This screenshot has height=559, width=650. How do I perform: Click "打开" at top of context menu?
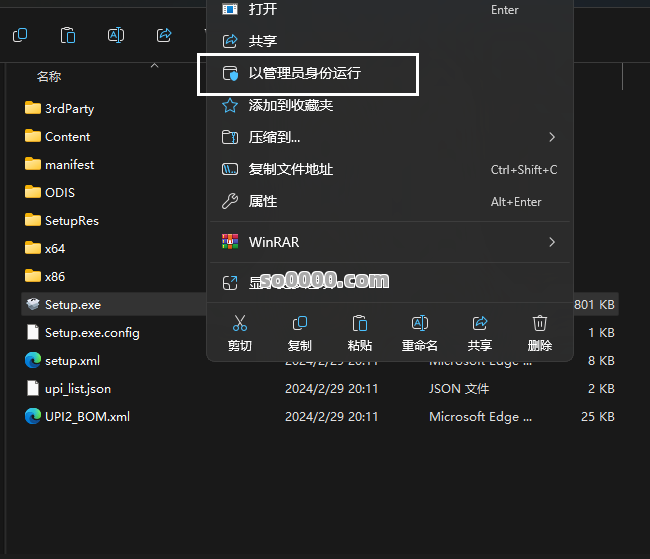click(262, 10)
